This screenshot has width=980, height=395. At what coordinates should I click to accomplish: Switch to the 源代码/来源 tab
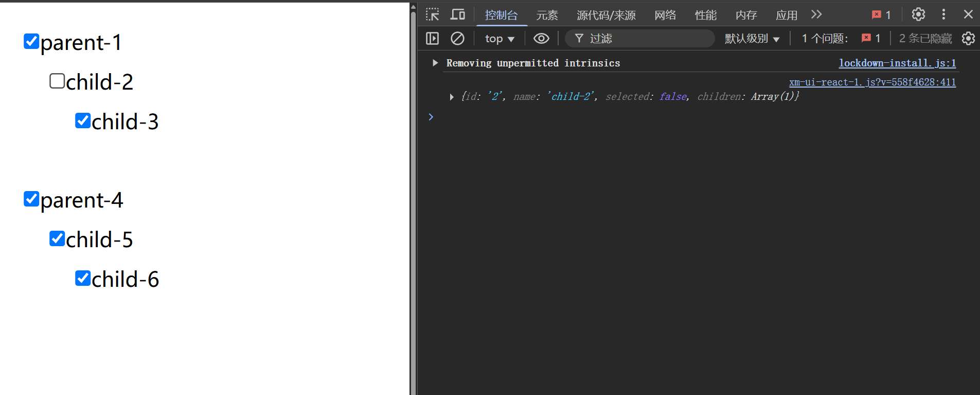click(606, 15)
